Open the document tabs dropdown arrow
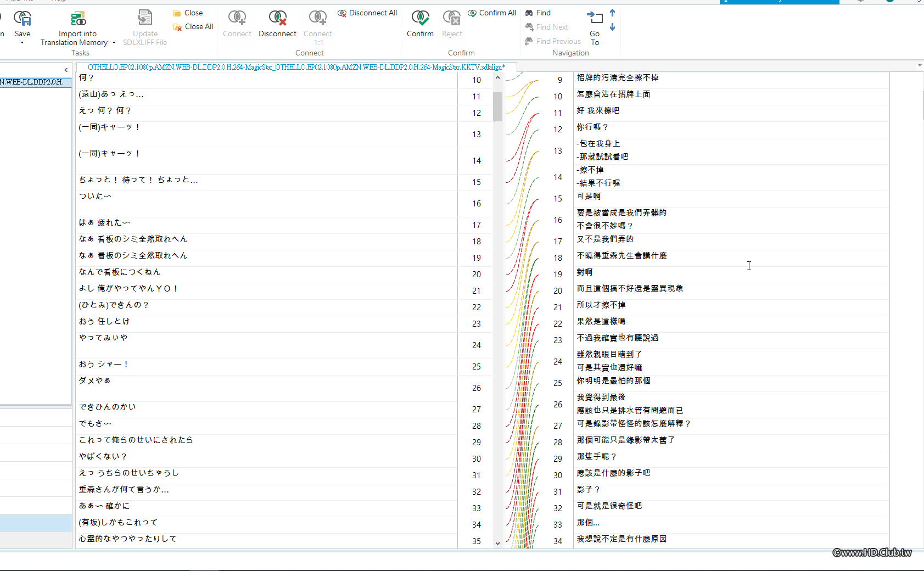Image resolution: width=924 pixels, height=571 pixels. 920,65
